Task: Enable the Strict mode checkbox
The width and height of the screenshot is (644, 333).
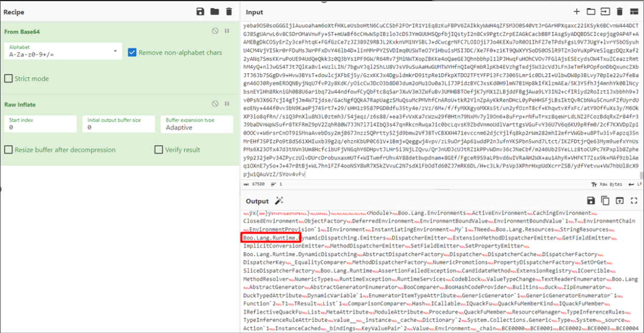Action: point(9,78)
